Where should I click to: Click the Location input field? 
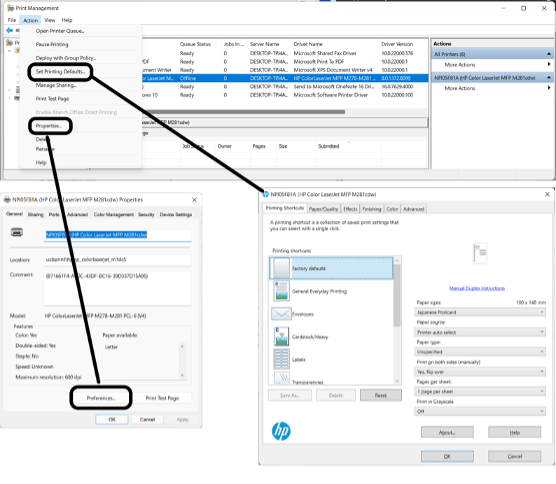117,260
